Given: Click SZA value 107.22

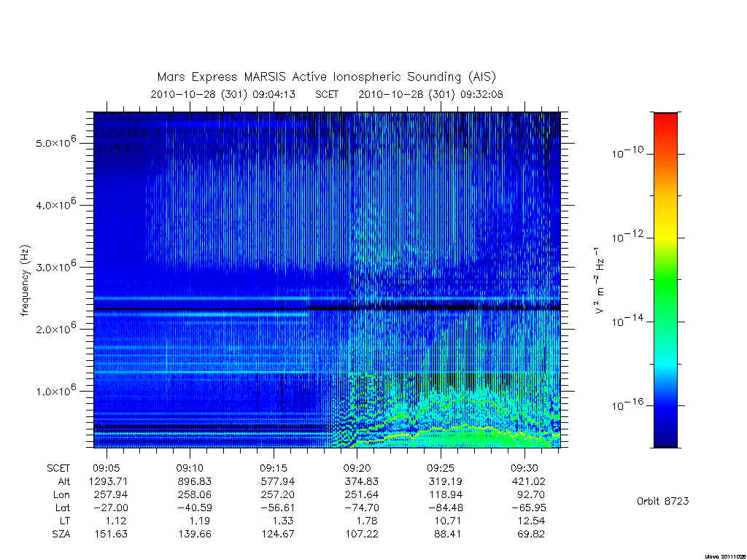Looking at the screenshot, I should pyautogui.click(x=362, y=534).
